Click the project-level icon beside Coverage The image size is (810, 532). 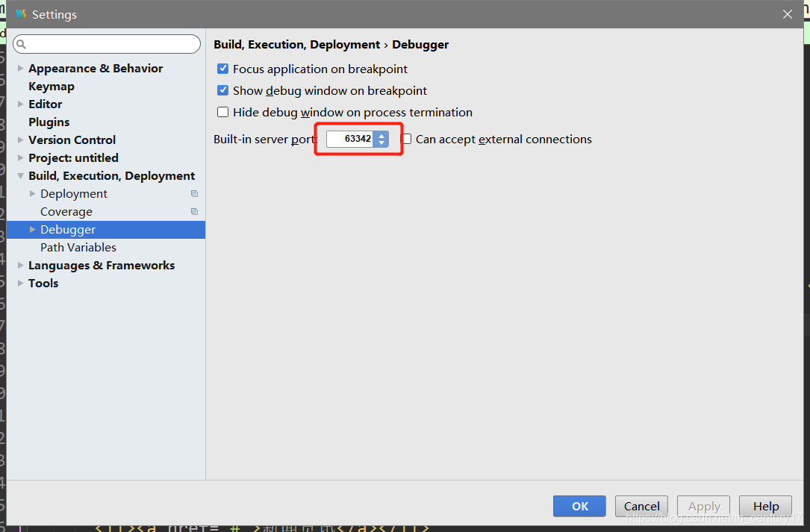click(x=194, y=211)
